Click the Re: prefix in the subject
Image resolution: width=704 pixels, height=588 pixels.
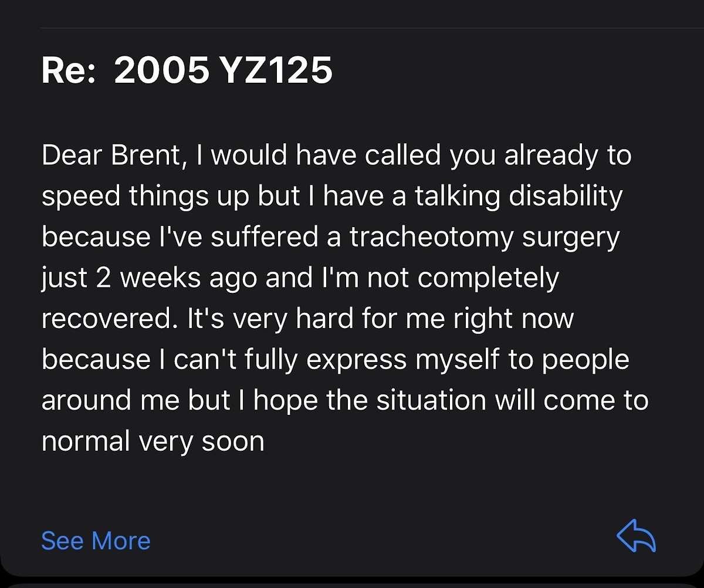click(x=70, y=72)
